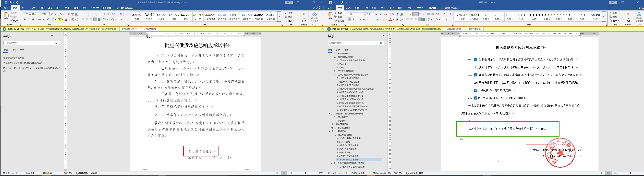Click Redo in the right window's quick access toolbar

(x=342, y=3)
